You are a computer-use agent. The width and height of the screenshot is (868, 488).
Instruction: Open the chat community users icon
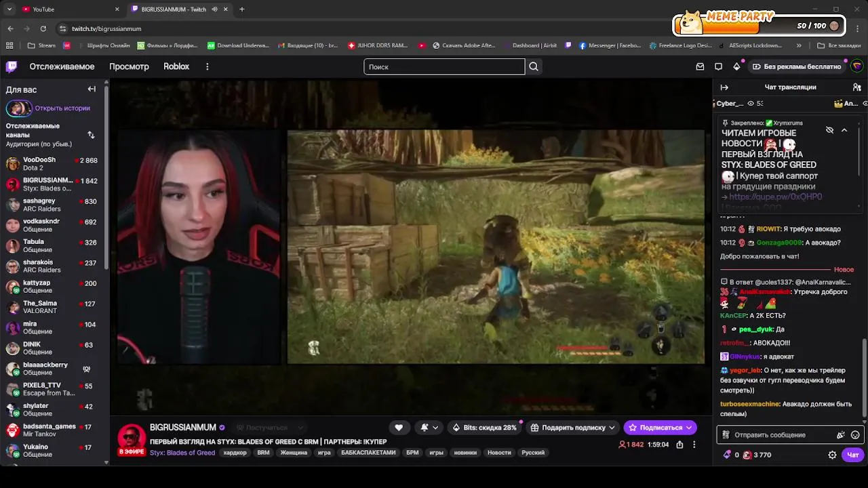coord(857,87)
